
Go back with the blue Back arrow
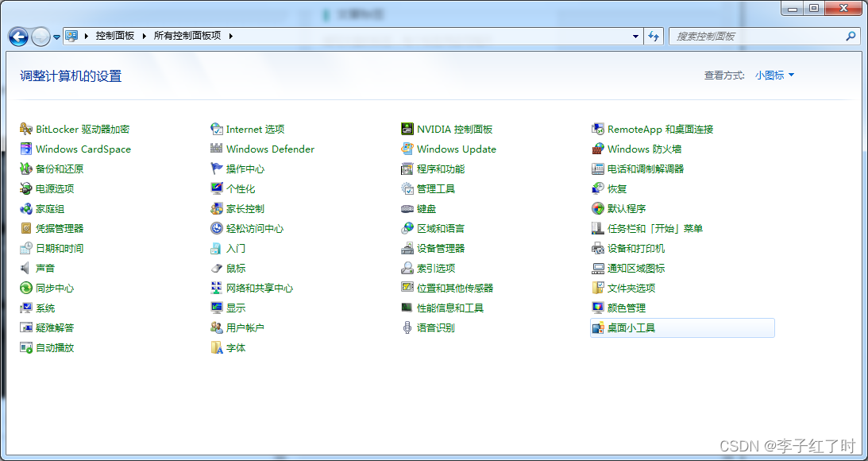(18, 37)
